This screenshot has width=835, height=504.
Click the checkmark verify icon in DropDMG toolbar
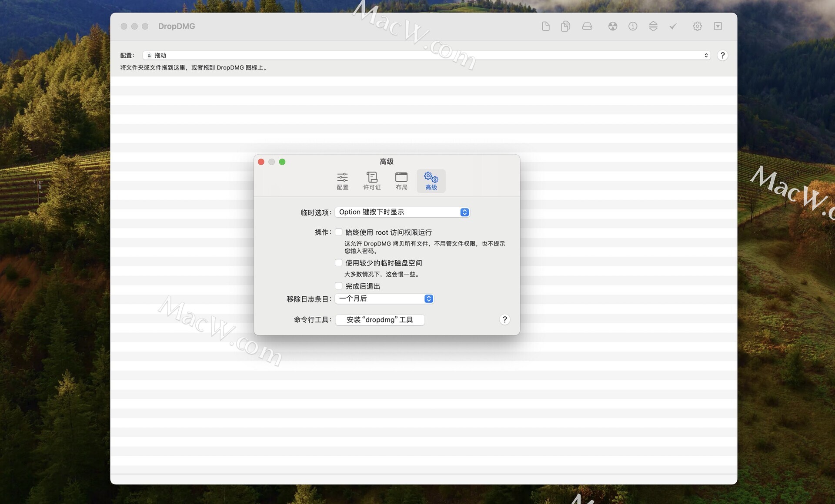tap(673, 27)
